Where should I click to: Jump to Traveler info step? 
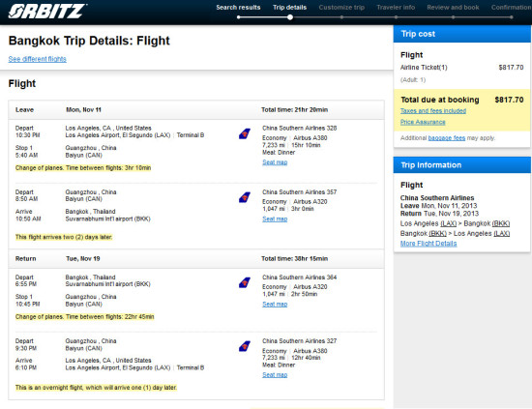click(x=396, y=8)
